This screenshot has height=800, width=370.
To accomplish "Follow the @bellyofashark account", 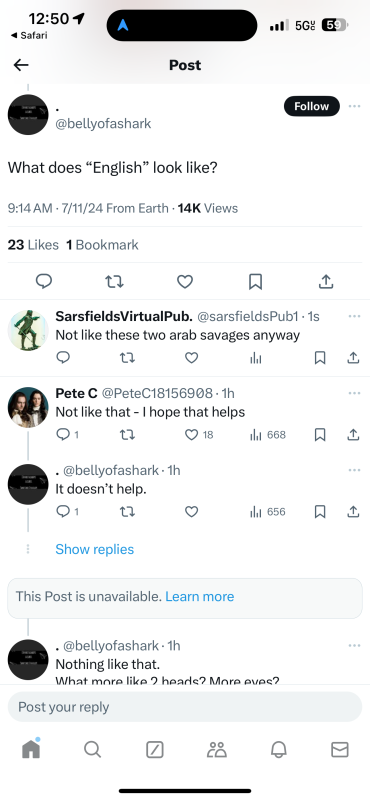I will pos(311,106).
